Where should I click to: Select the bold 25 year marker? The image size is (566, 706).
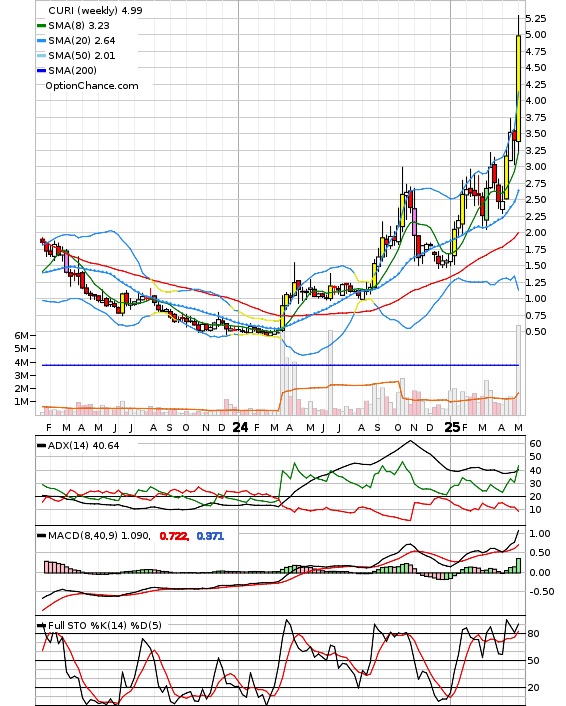tap(452, 427)
